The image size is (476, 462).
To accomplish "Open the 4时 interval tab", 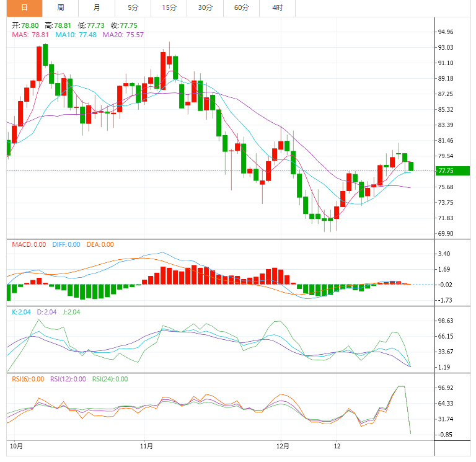I will [278, 8].
